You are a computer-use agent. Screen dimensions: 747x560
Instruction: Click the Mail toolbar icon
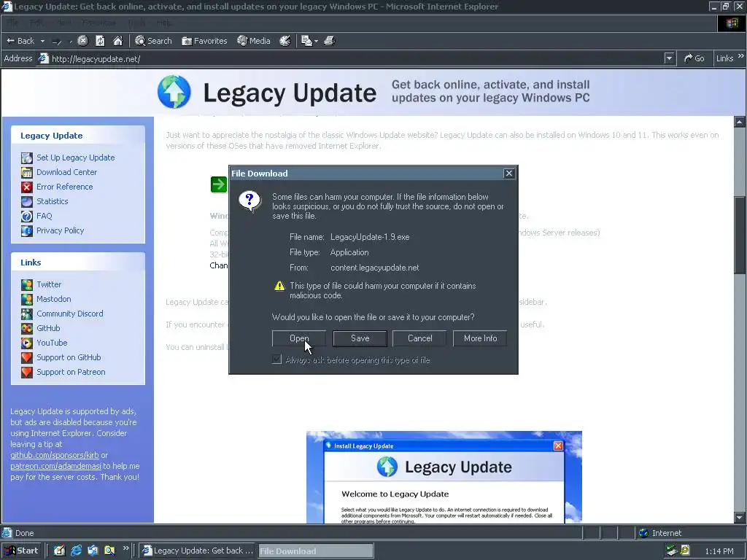[x=306, y=41]
